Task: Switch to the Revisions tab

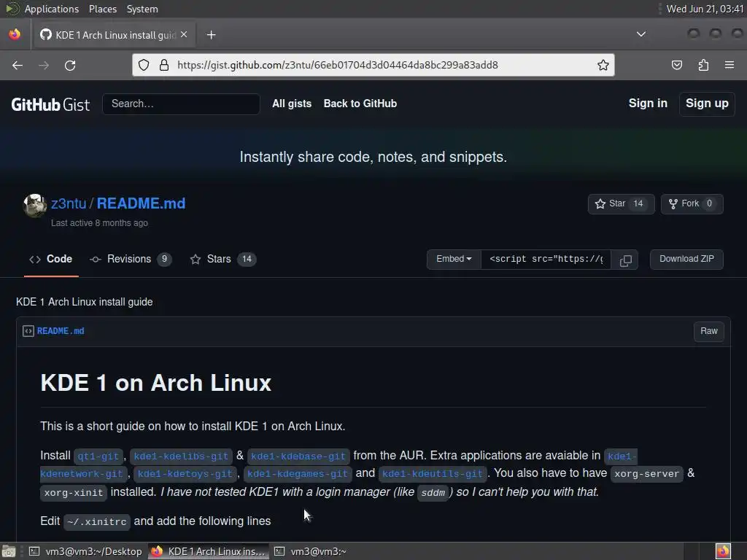Action: (130, 259)
